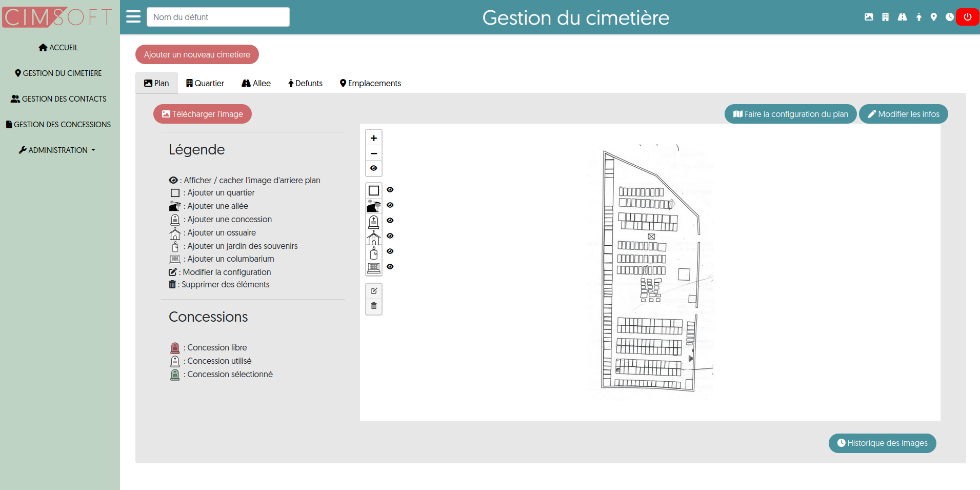The width and height of the screenshot is (980, 490).
Task: Open the hamburger menu beside the search field
Action: click(x=133, y=16)
